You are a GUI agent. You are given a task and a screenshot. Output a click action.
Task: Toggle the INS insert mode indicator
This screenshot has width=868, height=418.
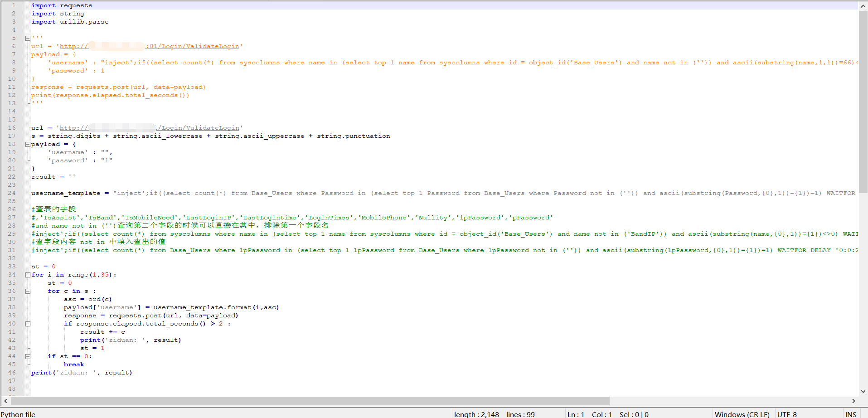[x=851, y=414]
